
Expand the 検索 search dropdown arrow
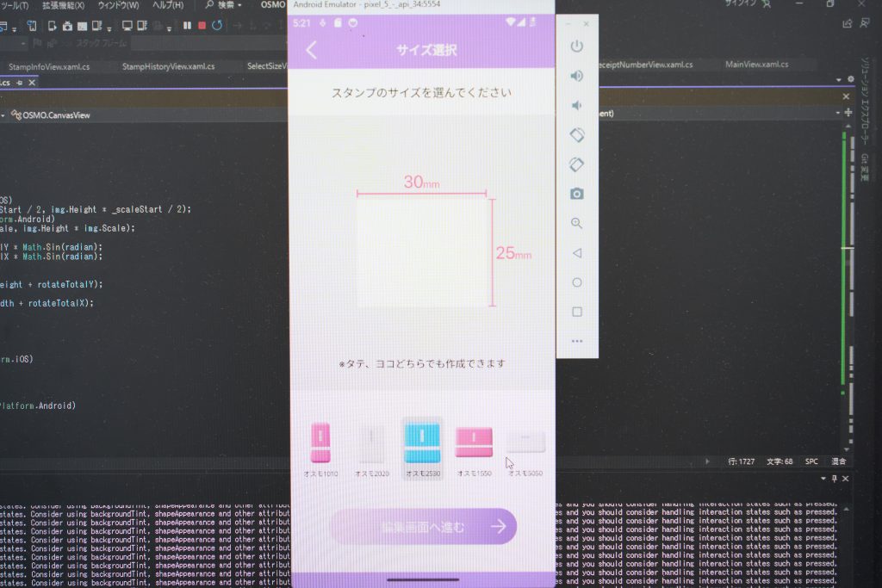239,5
